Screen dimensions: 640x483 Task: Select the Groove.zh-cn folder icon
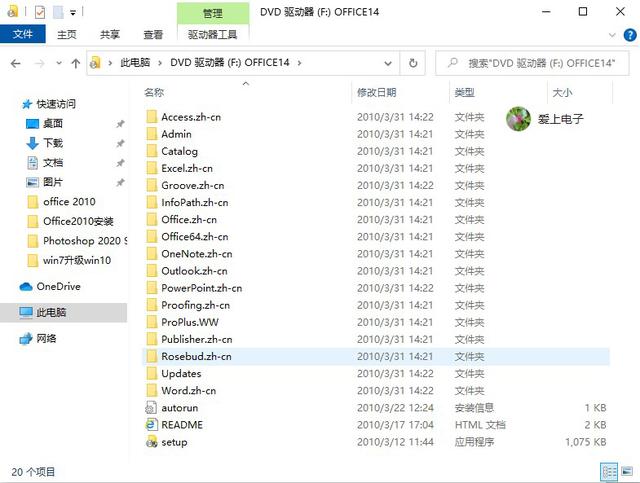pos(151,185)
